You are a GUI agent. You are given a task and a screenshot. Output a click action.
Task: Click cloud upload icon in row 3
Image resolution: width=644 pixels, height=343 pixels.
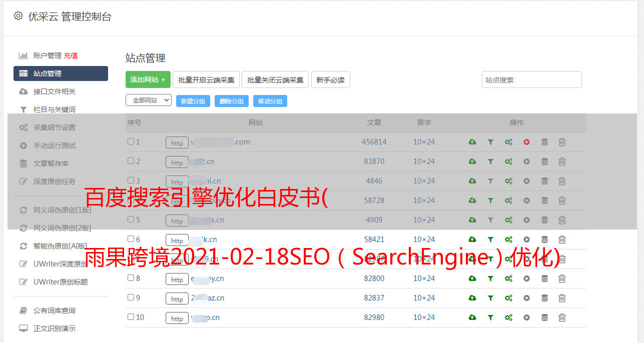click(x=472, y=181)
